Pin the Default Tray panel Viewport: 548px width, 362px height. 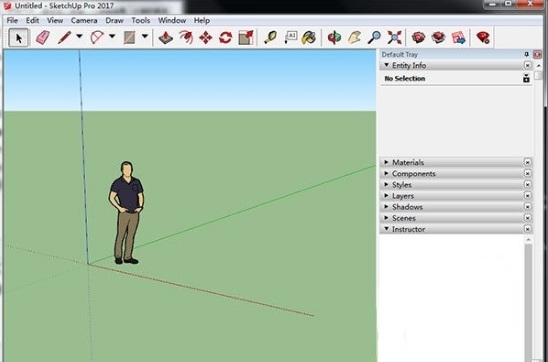(526, 54)
